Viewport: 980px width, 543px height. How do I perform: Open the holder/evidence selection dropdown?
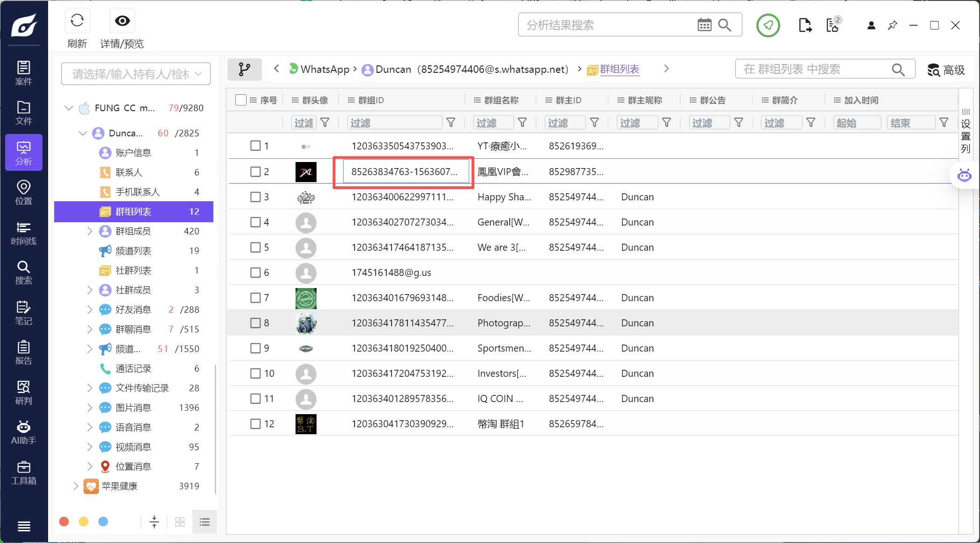(x=136, y=74)
